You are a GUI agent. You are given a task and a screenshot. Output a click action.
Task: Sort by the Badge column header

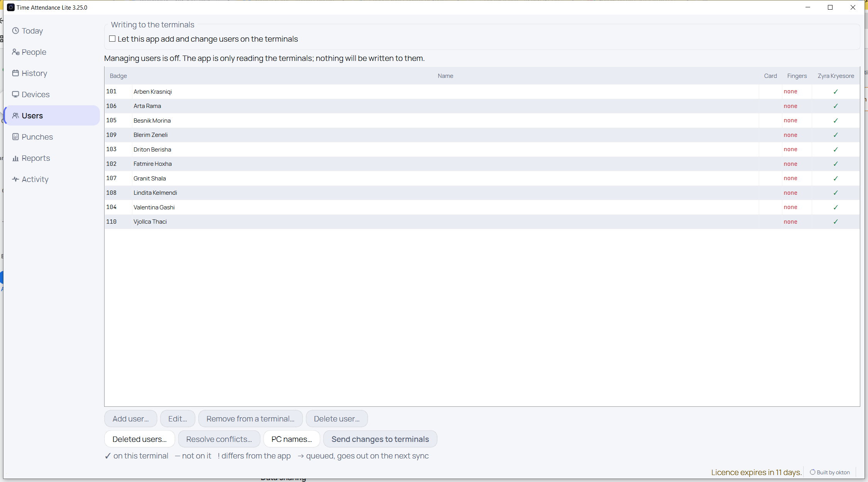point(118,76)
